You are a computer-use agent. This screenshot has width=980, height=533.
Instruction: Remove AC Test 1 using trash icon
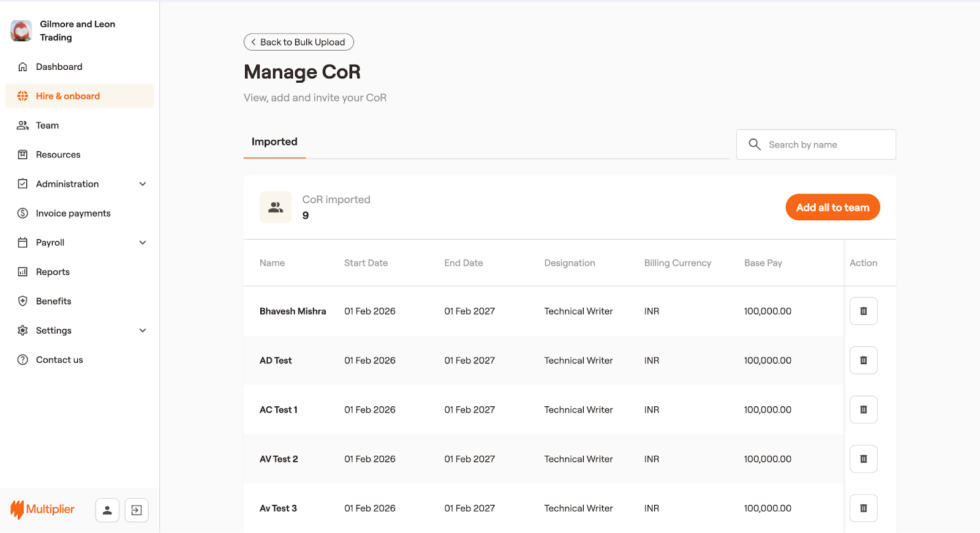(x=863, y=409)
